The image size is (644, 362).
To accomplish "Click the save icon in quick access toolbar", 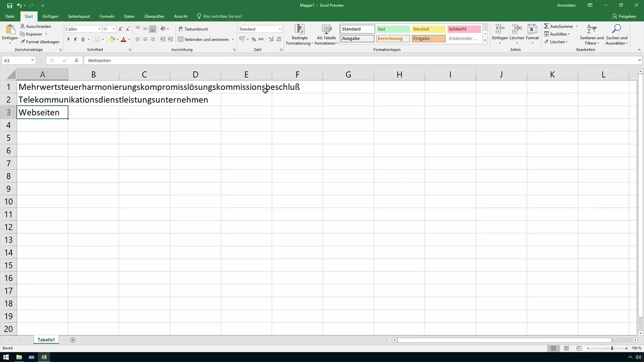I will click(9, 5).
